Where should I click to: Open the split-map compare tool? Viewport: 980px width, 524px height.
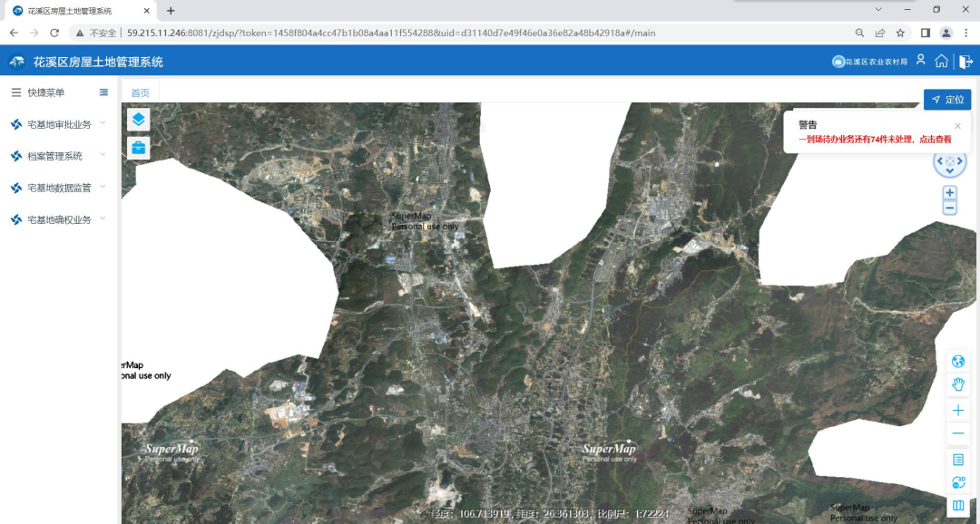[x=957, y=506]
